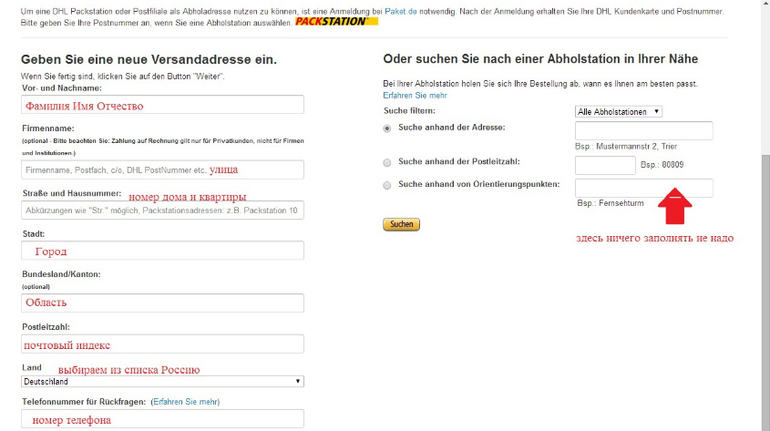Viewport: 770px width, 431px height.
Task: Click the postcode search box beside 'Bsp.: 80809'
Action: tap(605, 164)
